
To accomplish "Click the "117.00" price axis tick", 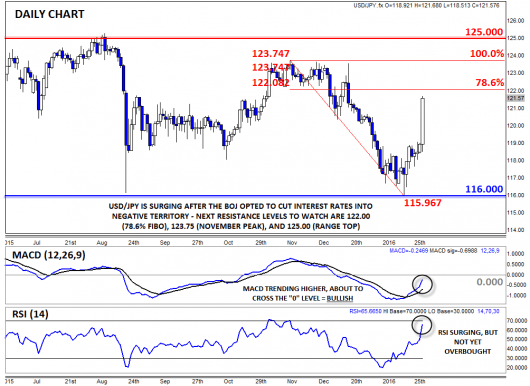I will click(x=515, y=178).
